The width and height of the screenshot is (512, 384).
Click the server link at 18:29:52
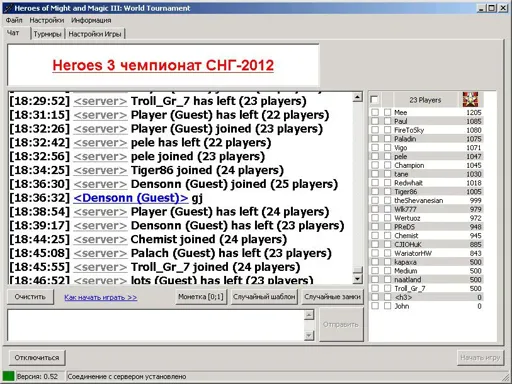[100, 101]
